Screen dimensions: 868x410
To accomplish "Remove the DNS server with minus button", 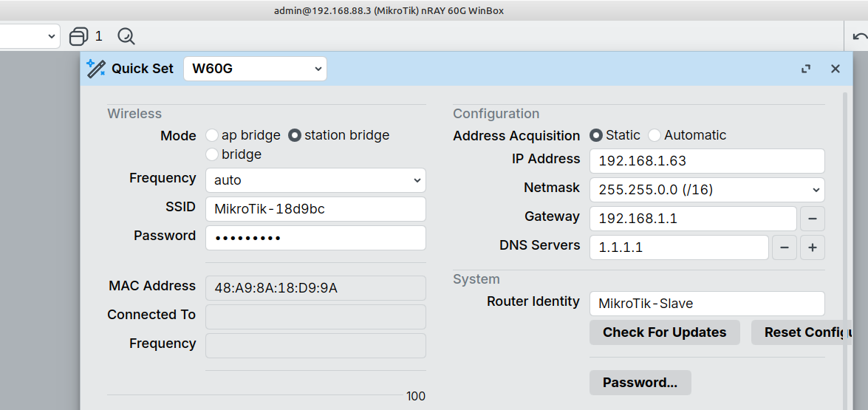I will click(785, 247).
